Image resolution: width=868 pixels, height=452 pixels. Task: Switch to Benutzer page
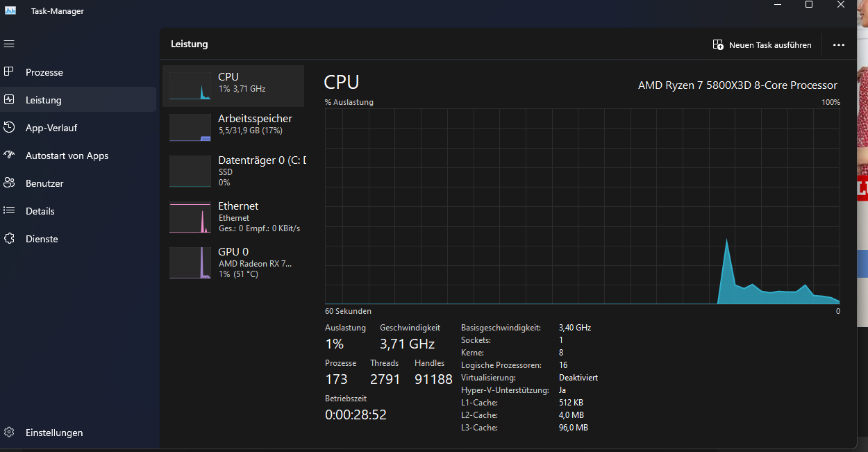(78, 183)
